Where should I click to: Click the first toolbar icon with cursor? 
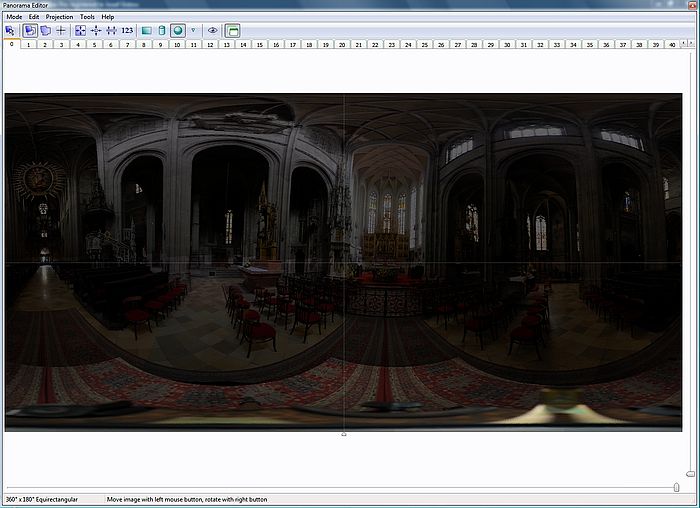(x=10, y=31)
